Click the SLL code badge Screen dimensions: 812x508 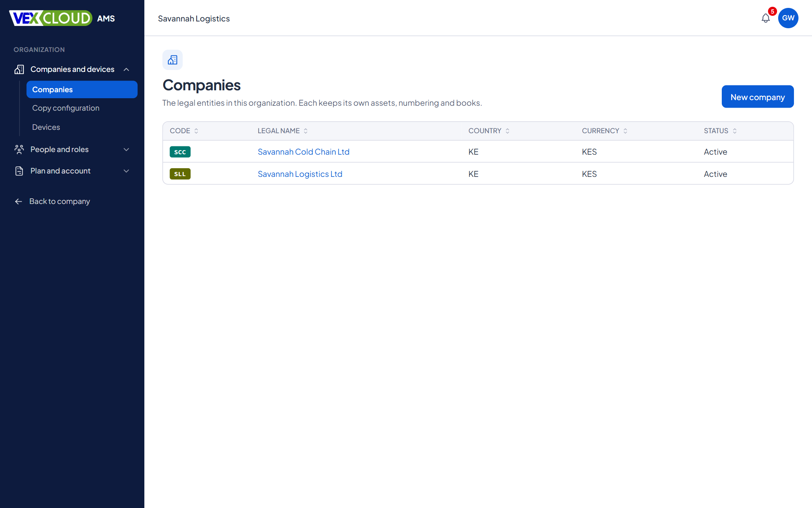[180, 174]
